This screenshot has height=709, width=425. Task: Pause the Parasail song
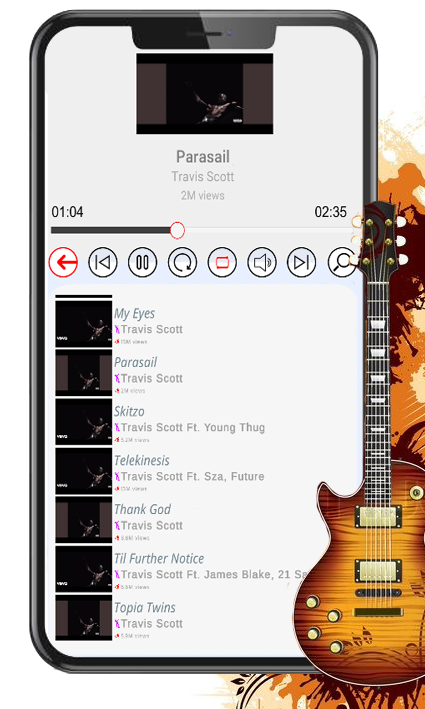pyautogui.click(x=143, y=262)
